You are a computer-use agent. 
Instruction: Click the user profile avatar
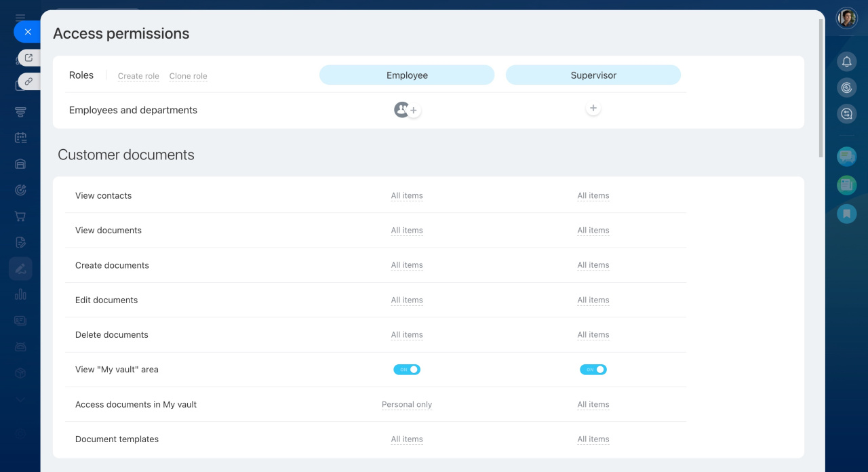click(x=846, y=18)
